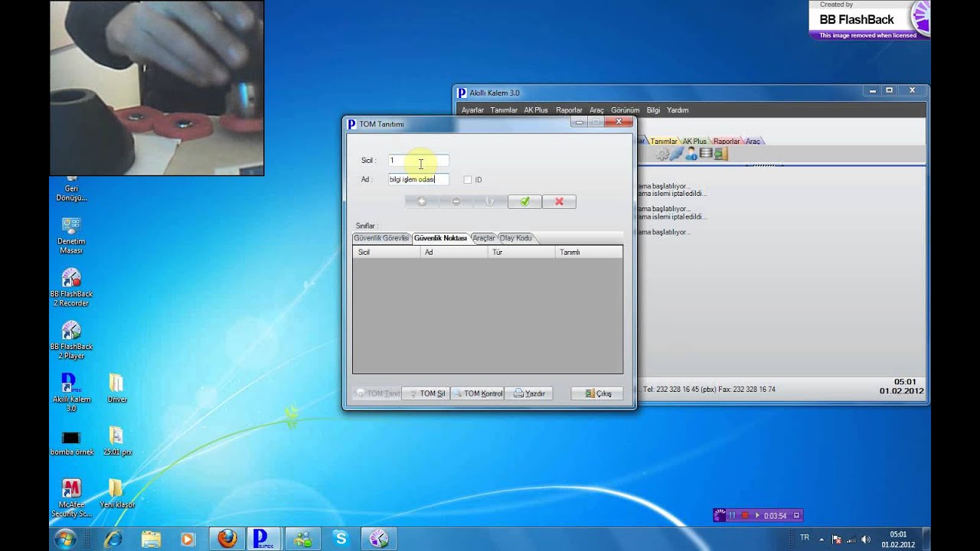Click the Tanımlı column header
This screenshot has width=980, height=551.
click(588, 252)
